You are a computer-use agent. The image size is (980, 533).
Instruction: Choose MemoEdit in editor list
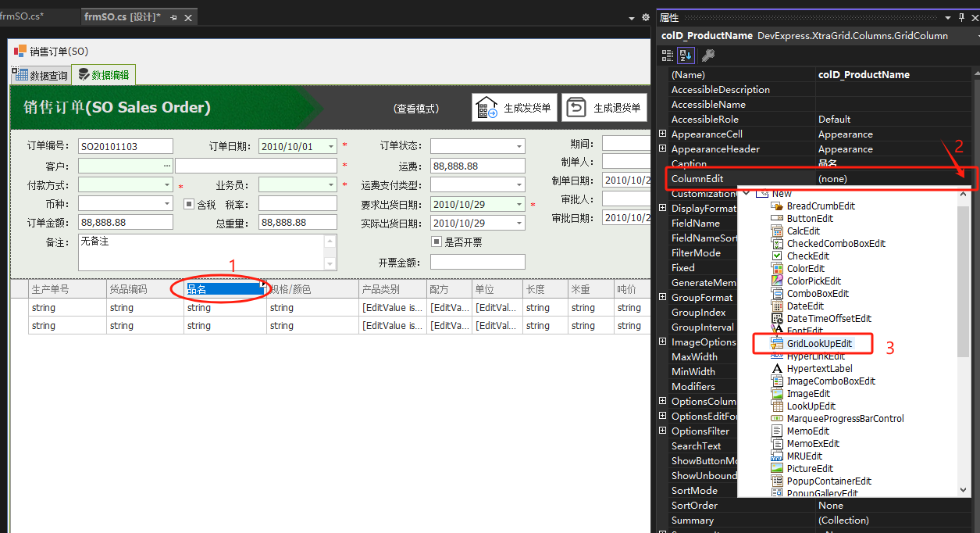pos(808,431)
